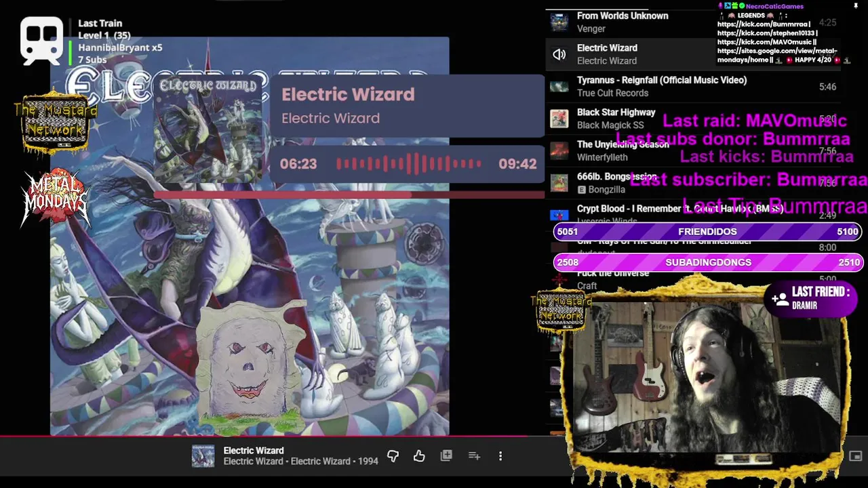Play 'The Unyielding Season' queue item
The image size is (868, 488).
(x=623, y=144)
